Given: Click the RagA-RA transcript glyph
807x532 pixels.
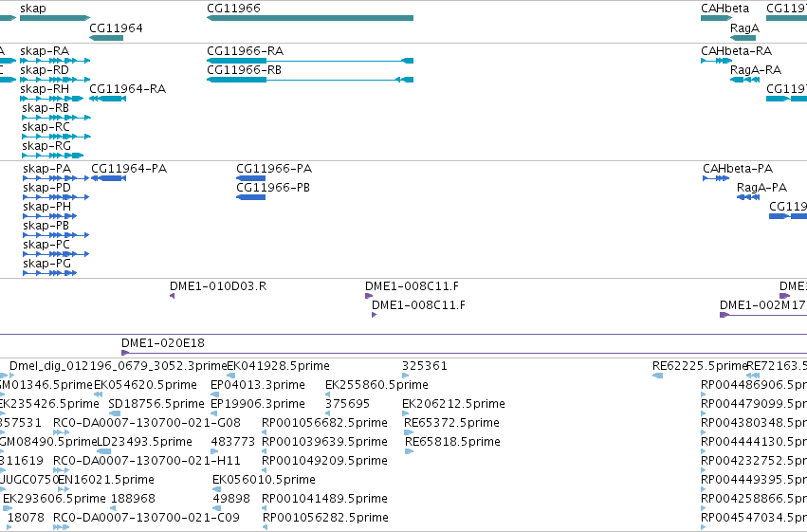Looking at the screenshot, I should 744,80.
